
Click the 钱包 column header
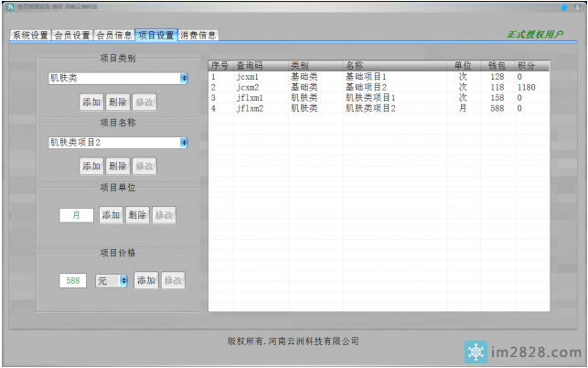[x=497, y=66]
